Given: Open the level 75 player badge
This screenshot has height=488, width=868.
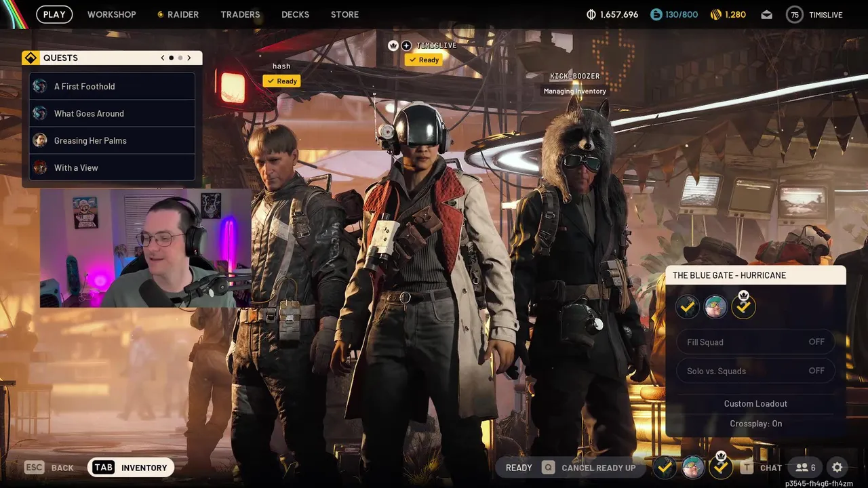Looking at the screenshot, I should (x=795, y=14).
